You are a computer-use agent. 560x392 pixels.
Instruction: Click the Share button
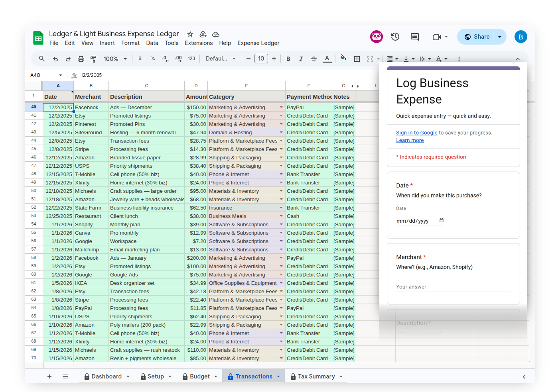coord(477,37)
